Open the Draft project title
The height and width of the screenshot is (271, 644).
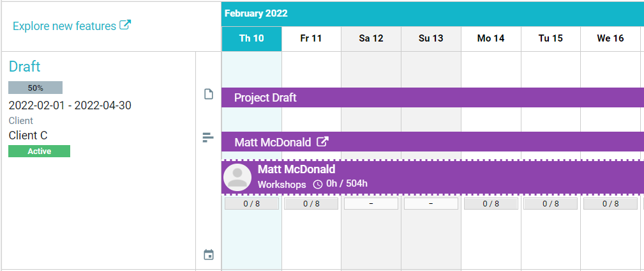25,66
